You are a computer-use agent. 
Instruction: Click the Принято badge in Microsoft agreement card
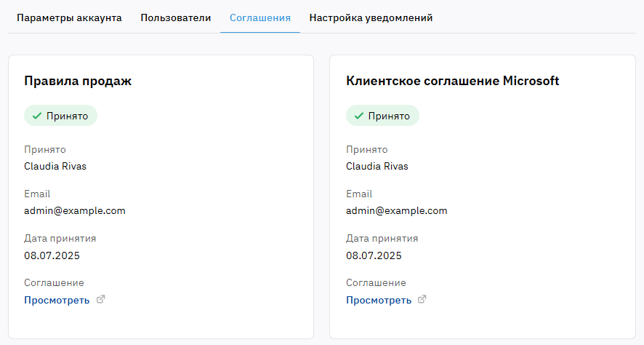coord(382,116)
